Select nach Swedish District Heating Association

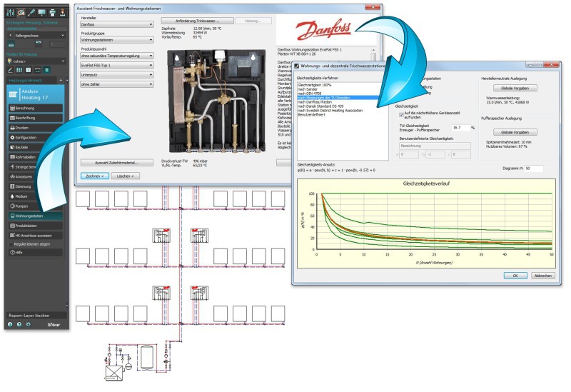pyautogui.click(x=330, y=111)
